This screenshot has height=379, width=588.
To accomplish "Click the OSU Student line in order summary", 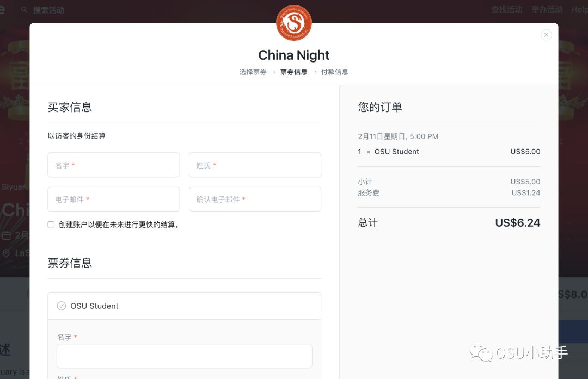I will tap(449, 152).
